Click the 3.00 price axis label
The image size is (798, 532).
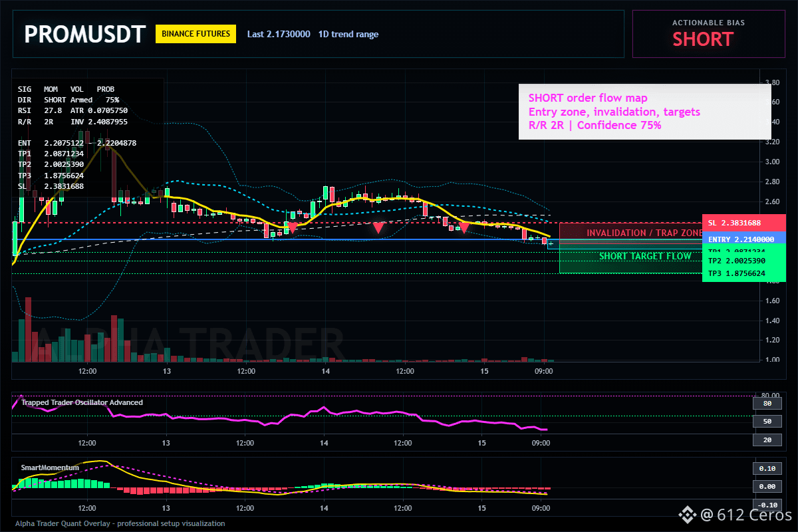coord(772,162)
